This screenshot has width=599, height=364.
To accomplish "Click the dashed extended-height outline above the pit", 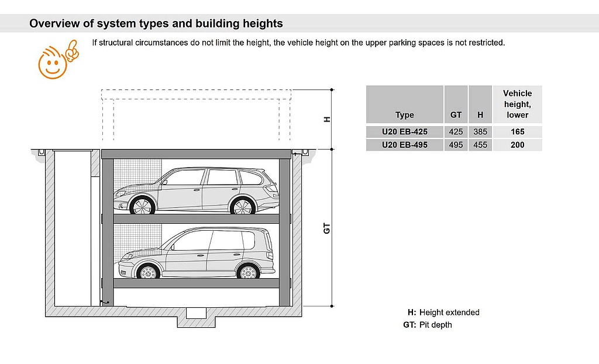I will [196, 115].
